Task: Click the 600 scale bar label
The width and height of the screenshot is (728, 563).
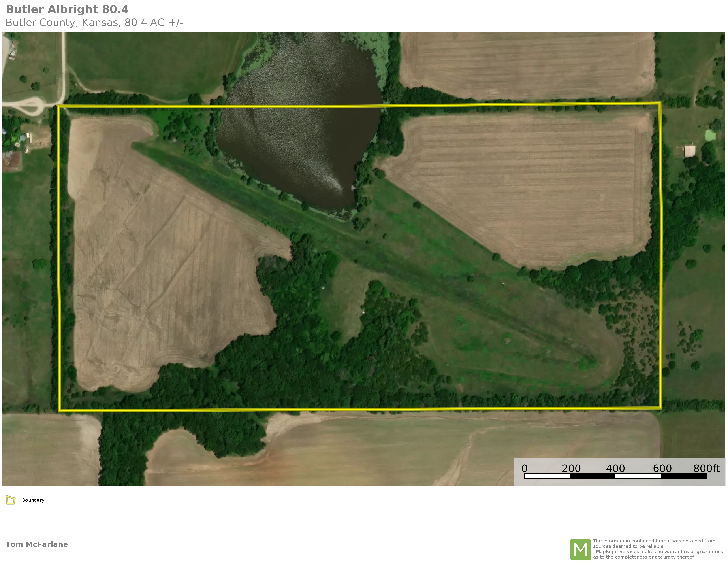Action: [662, 468]
